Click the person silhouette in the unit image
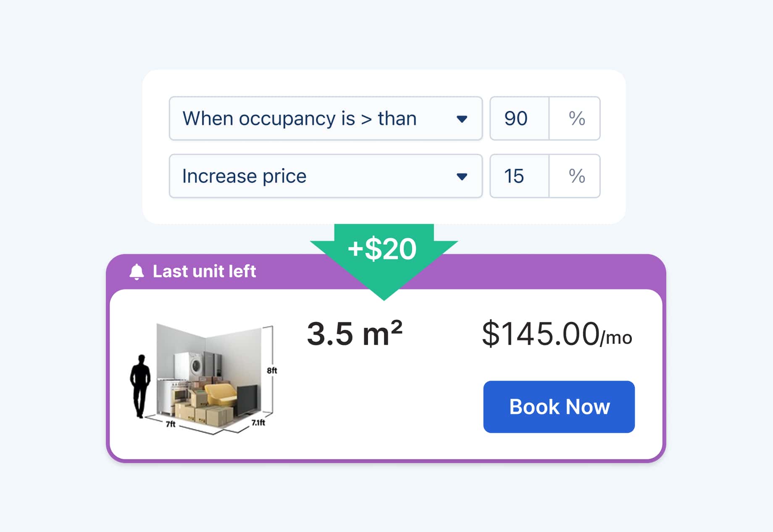Screen dimensions: 773x532 coord(141,382)
